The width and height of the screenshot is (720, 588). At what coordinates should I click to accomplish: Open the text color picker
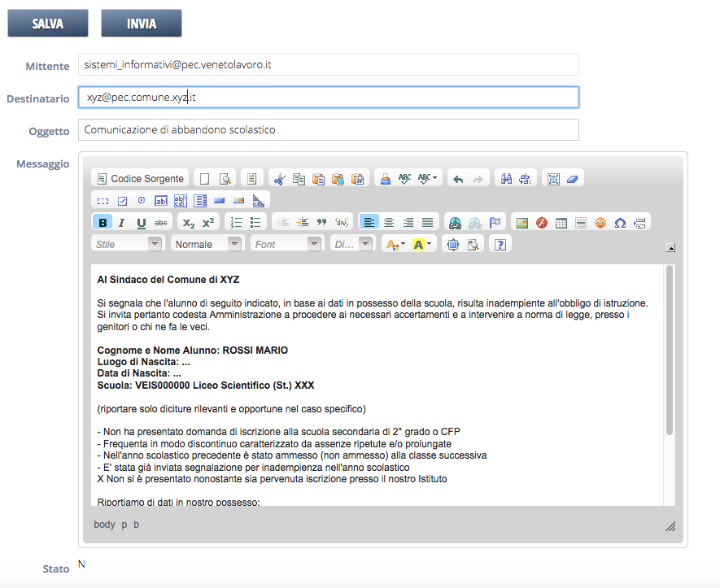point(395,244)
